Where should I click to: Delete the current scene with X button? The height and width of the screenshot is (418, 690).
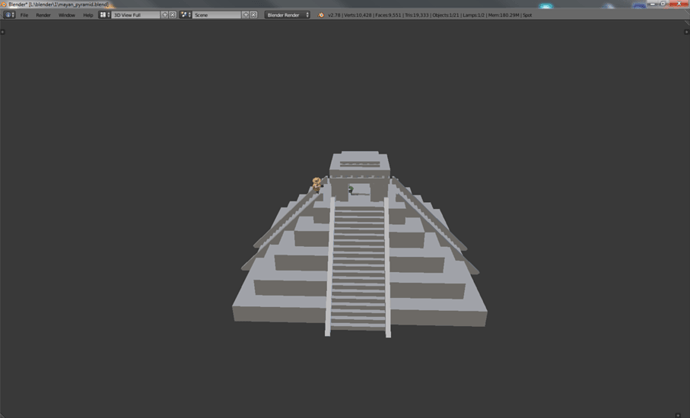253,15
